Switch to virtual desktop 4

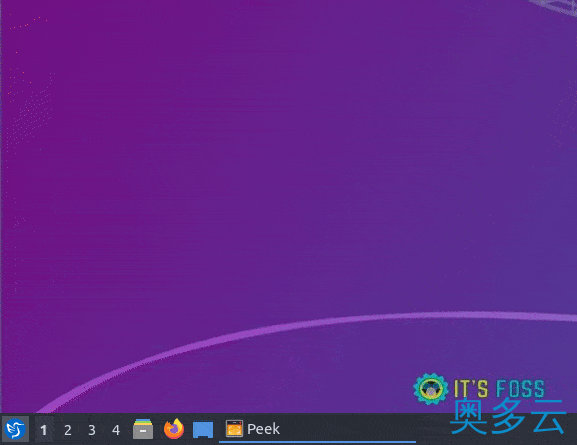point(116,429)
